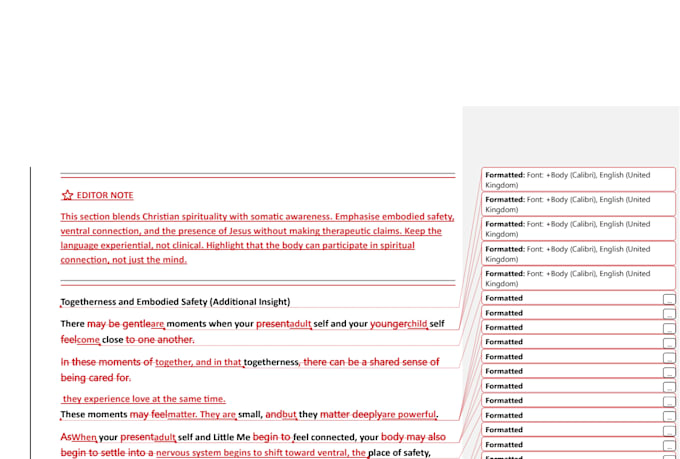
Task: Click the deleted phrase "may be gentle"
Action: pyautogui.click(x=119, y=324)
